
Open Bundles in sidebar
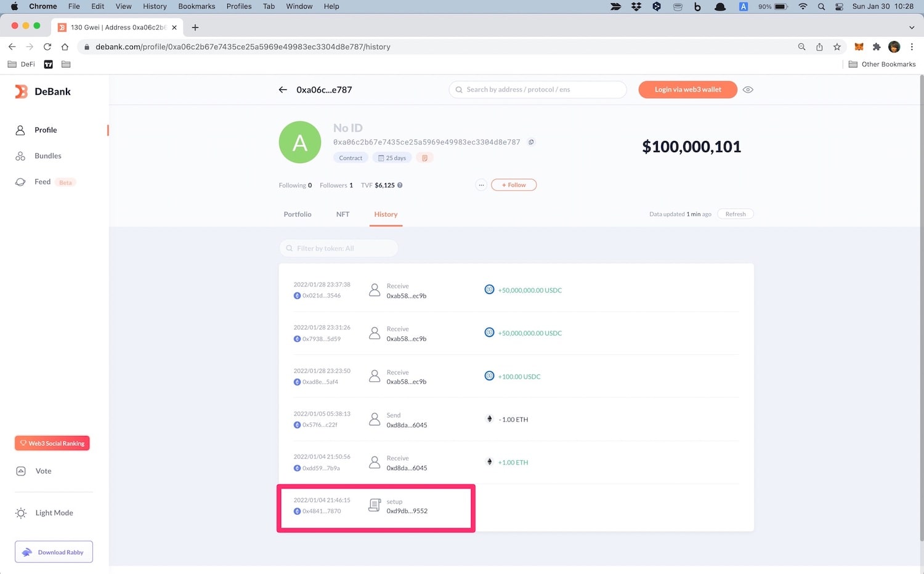coord(48,156)
